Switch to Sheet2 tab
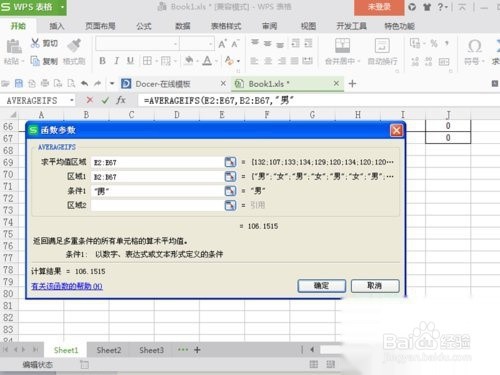The width and height of the screenshot is (500, 375). tap(109, 350)
